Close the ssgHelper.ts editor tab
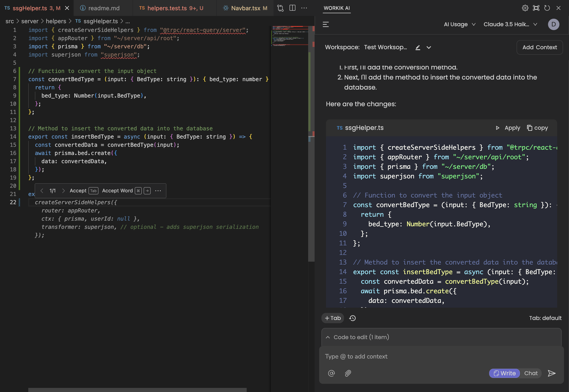 pos(67,8)
